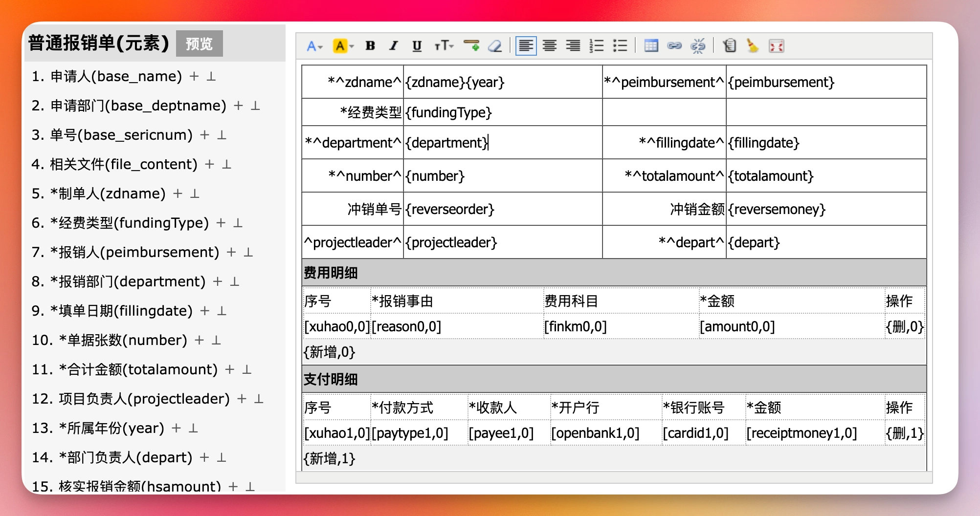Image resolution: width=980 pixels, height=516 pixels.
Task: Select list item 申请人(base_name)
Action: pos(116,76)
